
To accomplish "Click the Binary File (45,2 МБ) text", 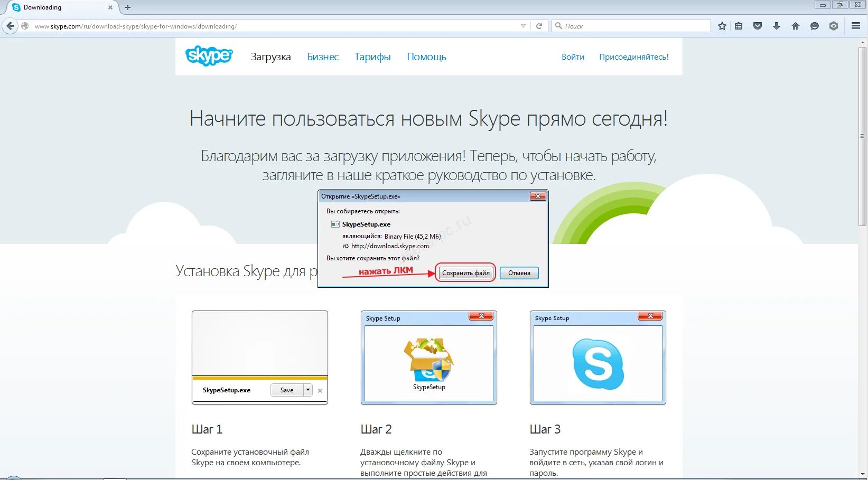I will (412, 237).
